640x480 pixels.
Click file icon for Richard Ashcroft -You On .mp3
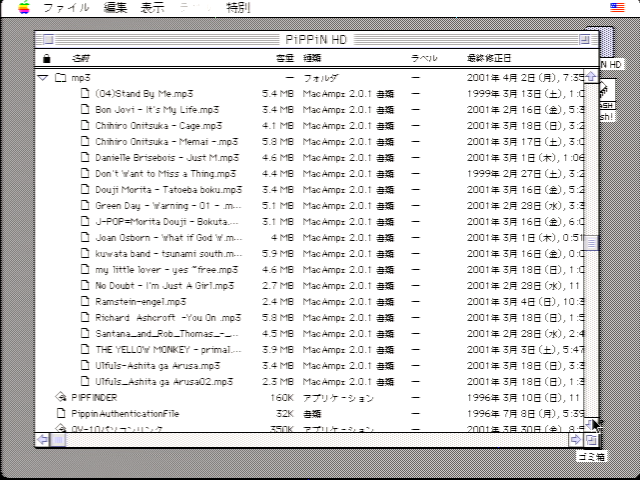pos(85,318)
